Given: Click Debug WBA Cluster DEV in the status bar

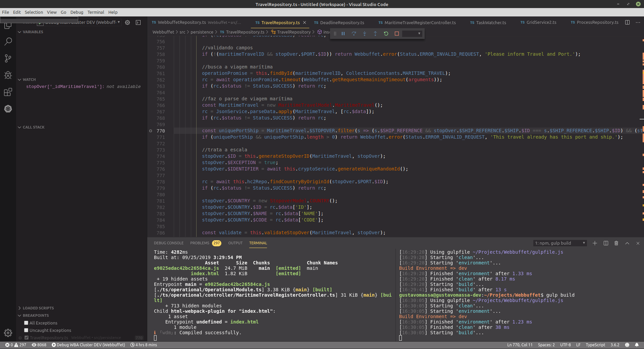Looking at the screenshot, I should (x=88, y=345).
